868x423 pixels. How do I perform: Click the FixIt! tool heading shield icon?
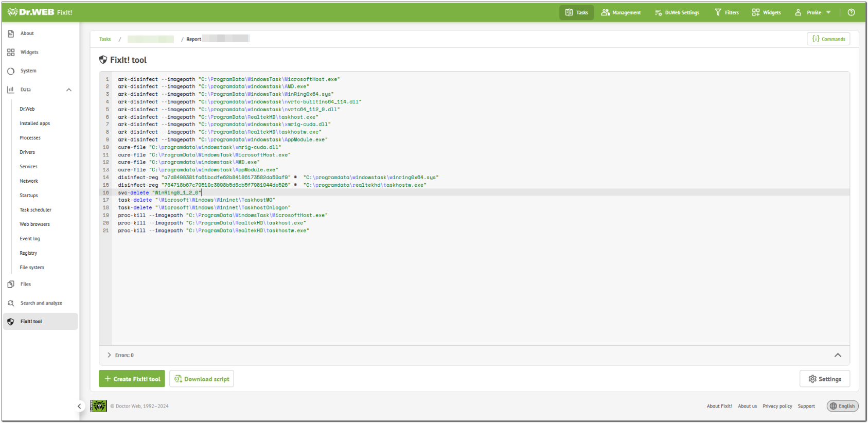103,60
